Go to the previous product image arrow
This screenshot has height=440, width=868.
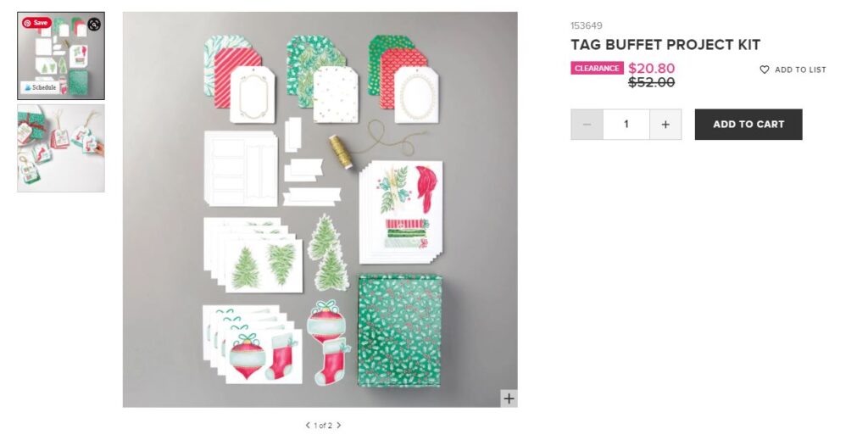point(308,425)
